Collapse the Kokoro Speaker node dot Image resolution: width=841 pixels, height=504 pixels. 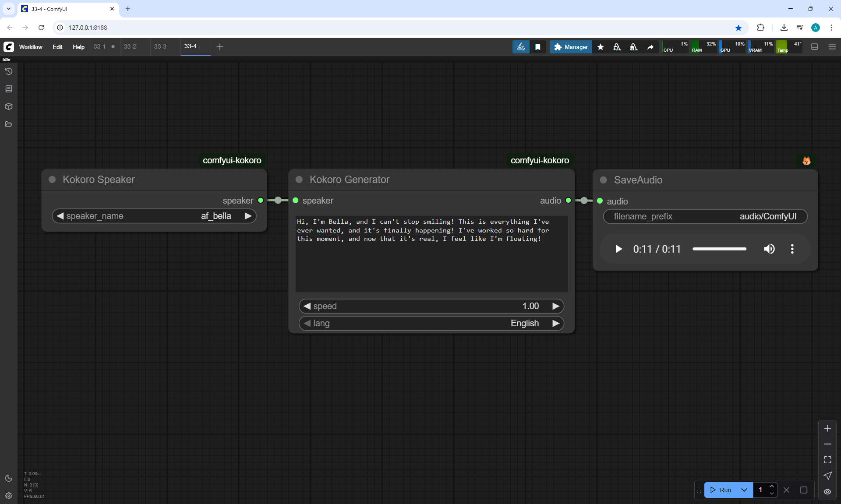(x=52, y=180)
